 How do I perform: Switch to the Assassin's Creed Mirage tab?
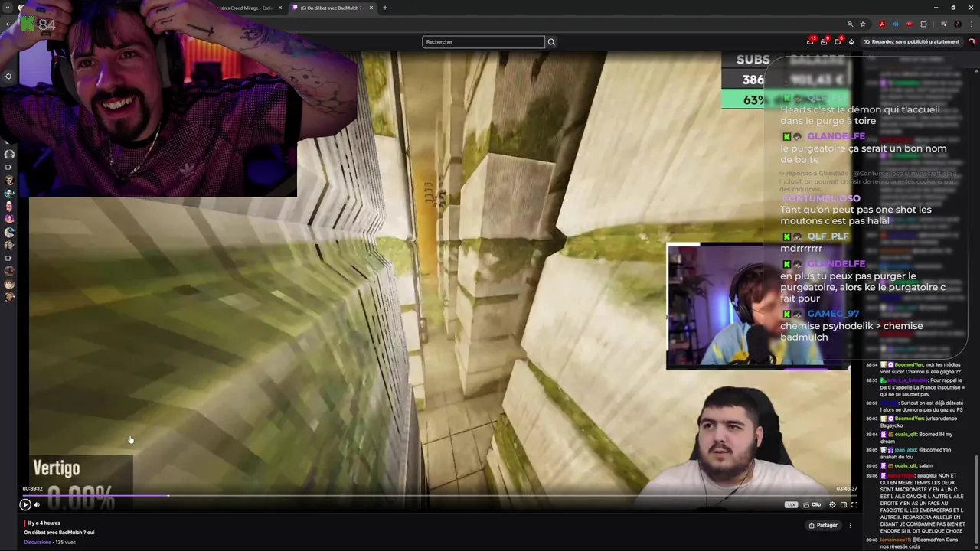[245, 8]
